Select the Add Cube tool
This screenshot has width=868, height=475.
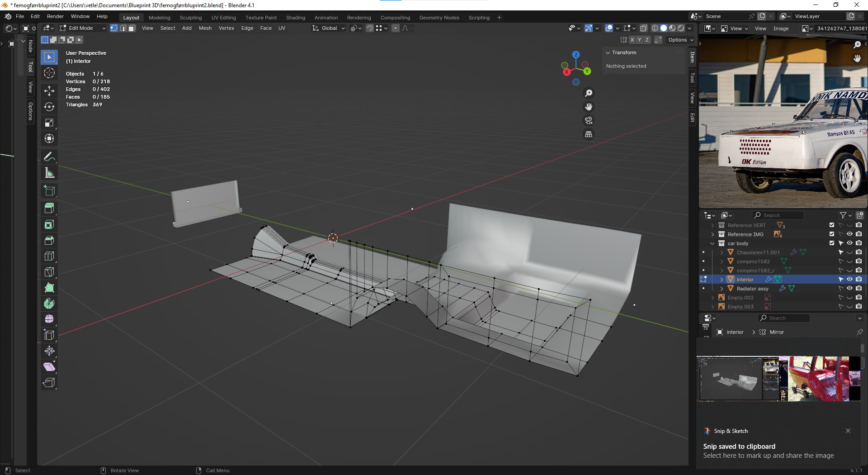click(x=49, y=190)
